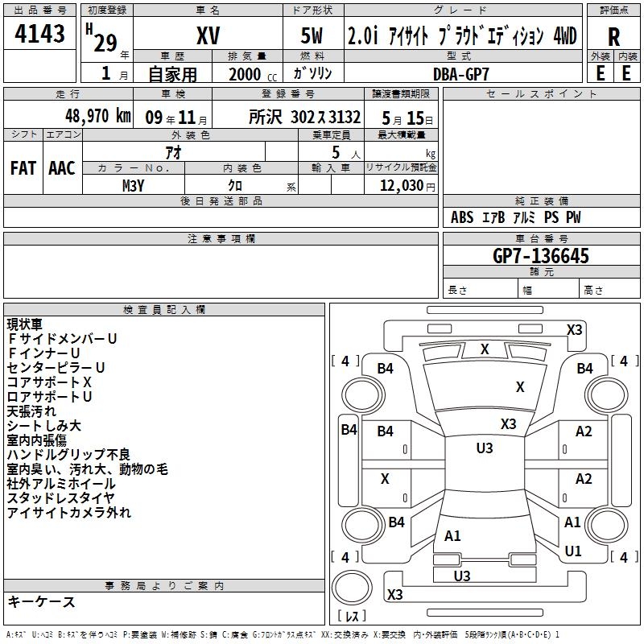The height and width of the screenshot is (644, 644).
Task: Click the lot number 4143
Action: coord(40,36)
